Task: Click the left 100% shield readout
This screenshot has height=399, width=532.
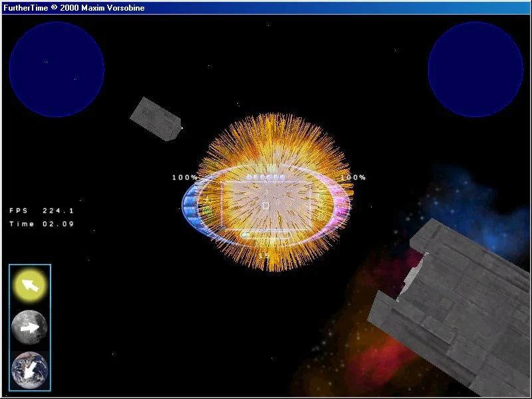Action: click(x=185, y=178)
